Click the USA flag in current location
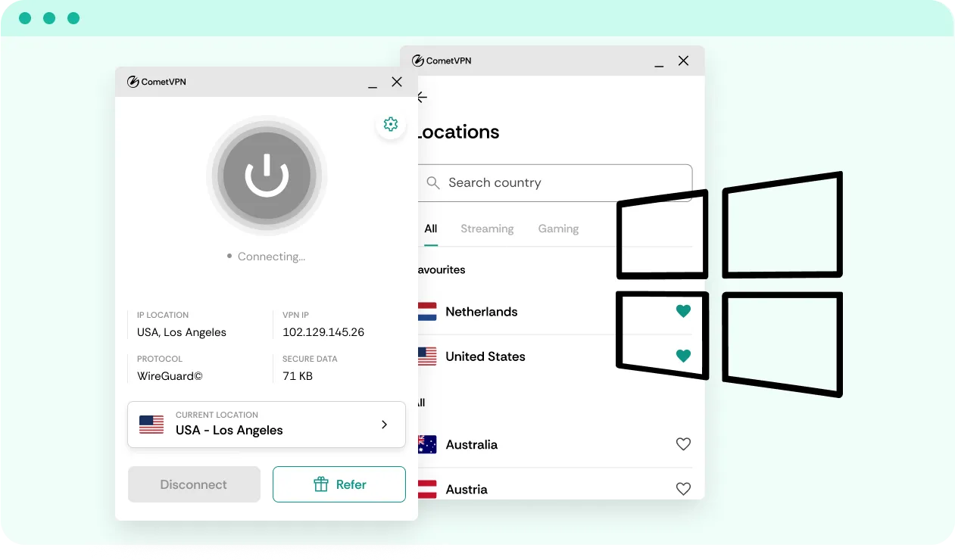955x560 pixels. [x=151, y=425]
